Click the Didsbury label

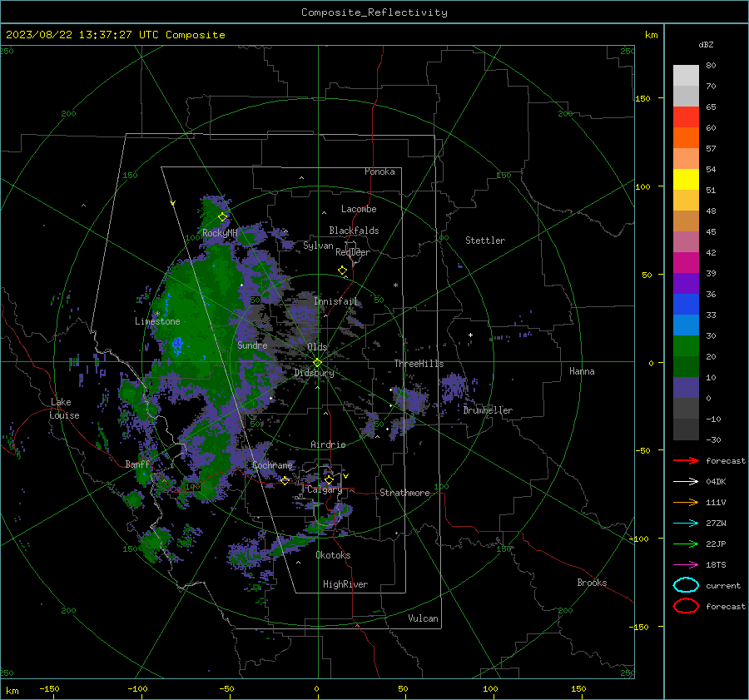314,373
